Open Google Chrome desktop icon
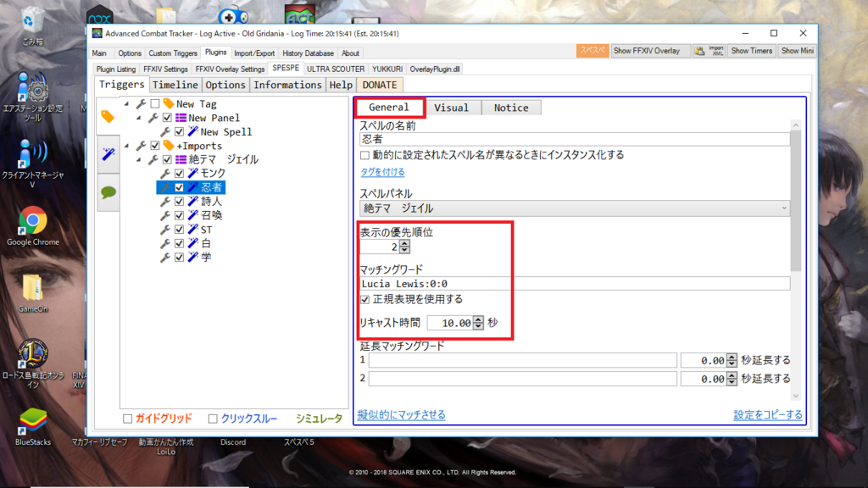Screen dimensions: 868x488 (33, 225)
